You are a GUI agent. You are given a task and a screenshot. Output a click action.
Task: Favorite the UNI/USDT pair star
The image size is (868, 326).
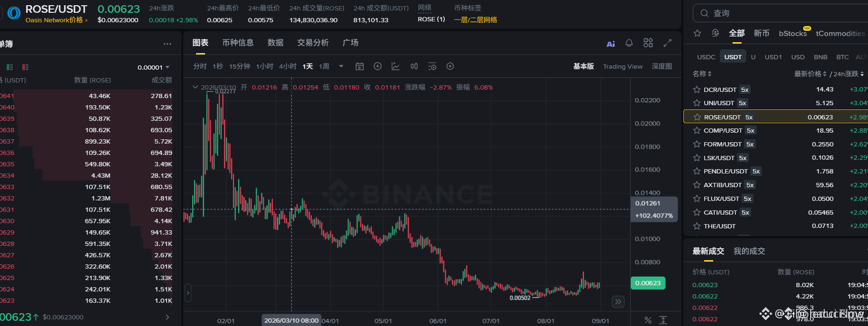697,103
